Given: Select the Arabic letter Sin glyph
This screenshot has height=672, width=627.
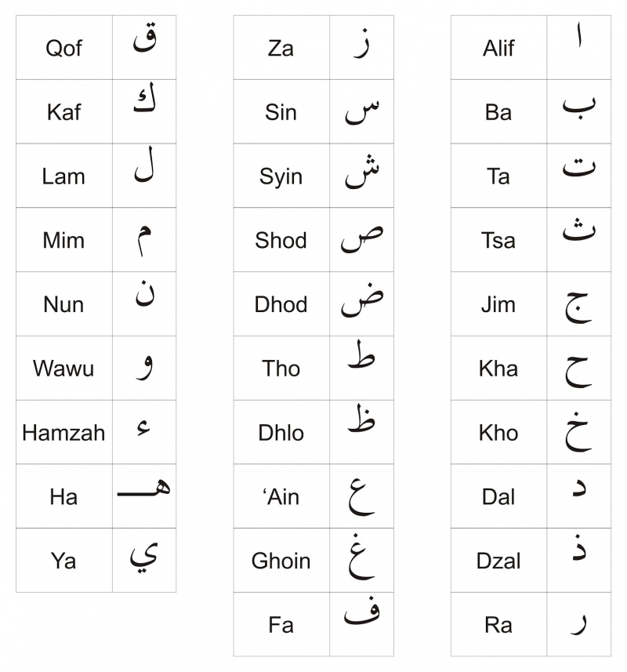Looking at the screenshot, I should [x=361, y=113].
